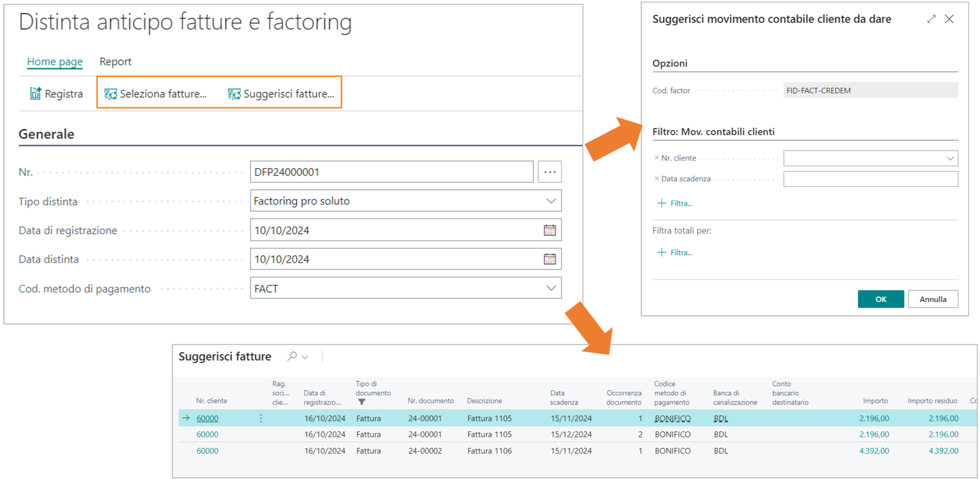Open row options menu for first invoice row
Viewport: 980px width, 479px height.
pos(260,419)
